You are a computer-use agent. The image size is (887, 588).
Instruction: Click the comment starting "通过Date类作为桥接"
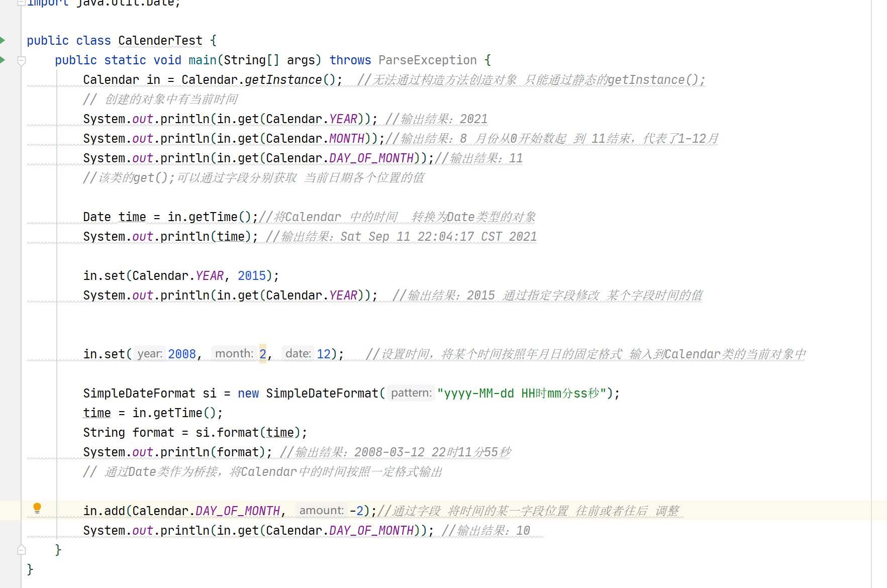coord(263,471)
